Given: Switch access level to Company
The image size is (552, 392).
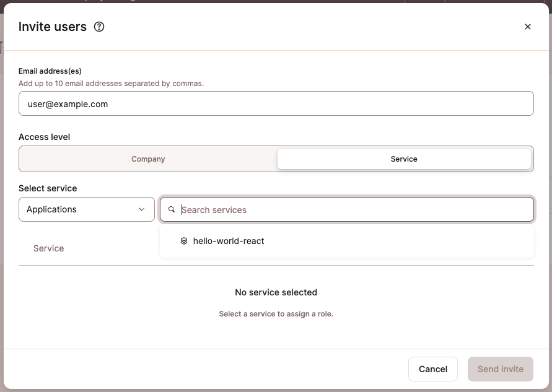Looking at the screenshot, I should (148, 159).
